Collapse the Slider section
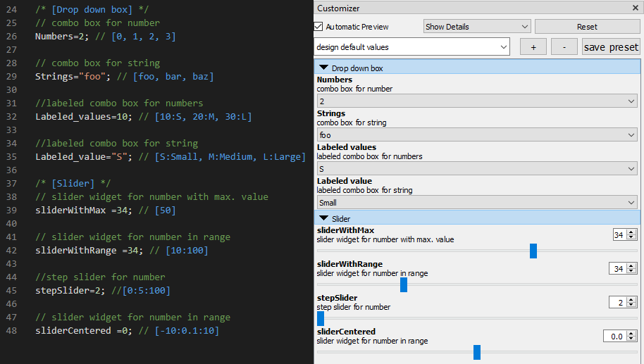Image resolution: width=644 pixels, height=364 pixels. 323,218
